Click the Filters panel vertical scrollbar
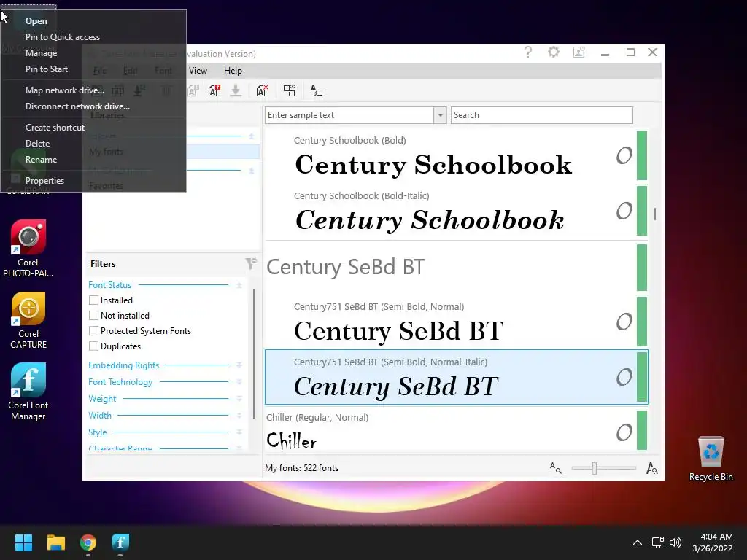The height and width of the screenshot is (560, 747). click(x=254, y=353)
